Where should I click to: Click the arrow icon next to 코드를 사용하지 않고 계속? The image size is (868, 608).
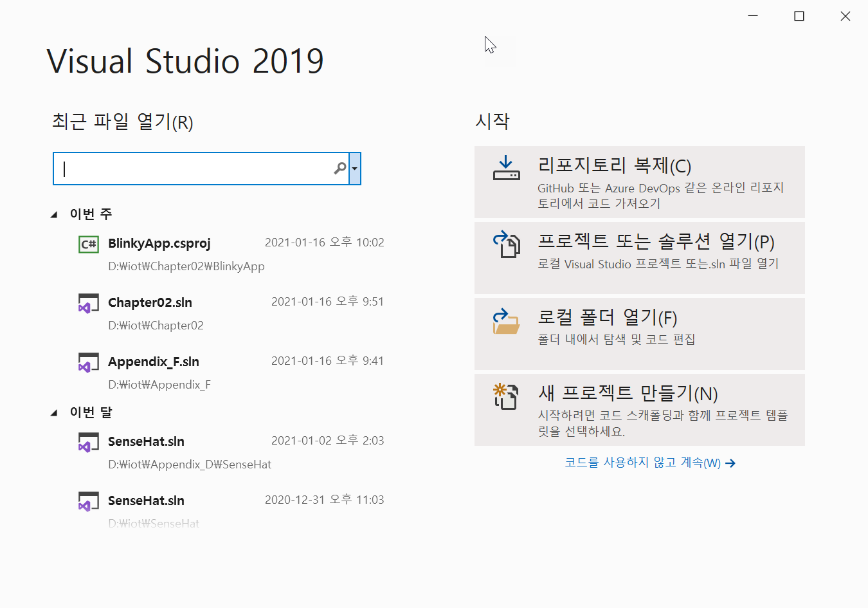pos(730,463)
